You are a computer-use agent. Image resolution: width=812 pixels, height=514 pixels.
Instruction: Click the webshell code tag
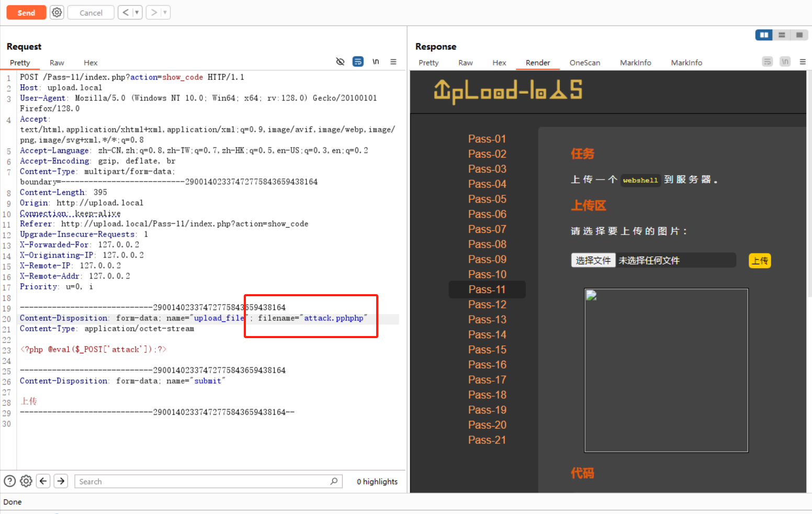point(640,180)
